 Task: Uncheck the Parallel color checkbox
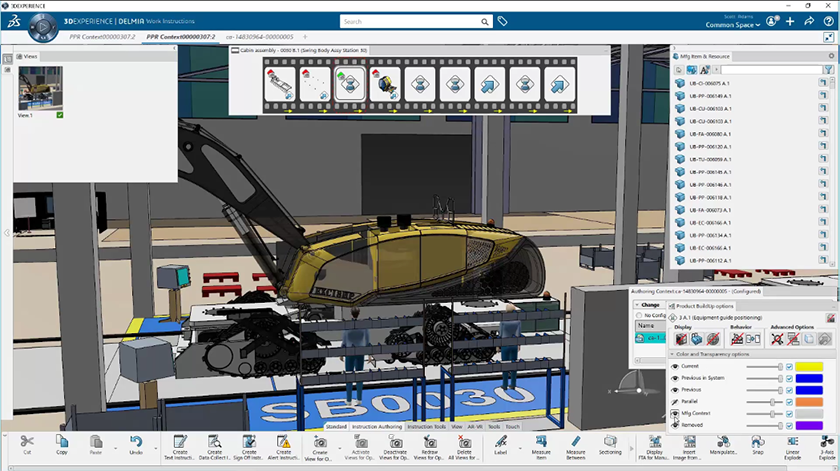[x=789, y=402]
